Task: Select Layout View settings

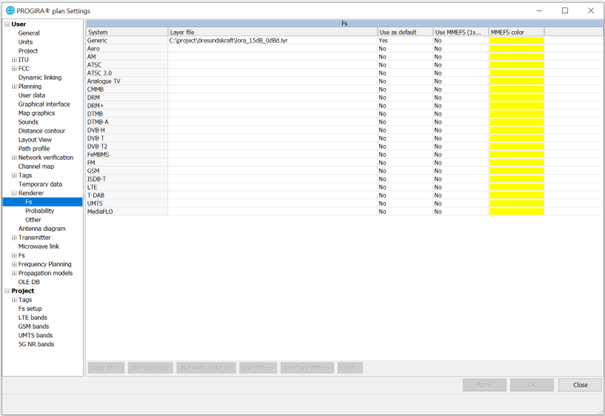Action: pos(35,140)
